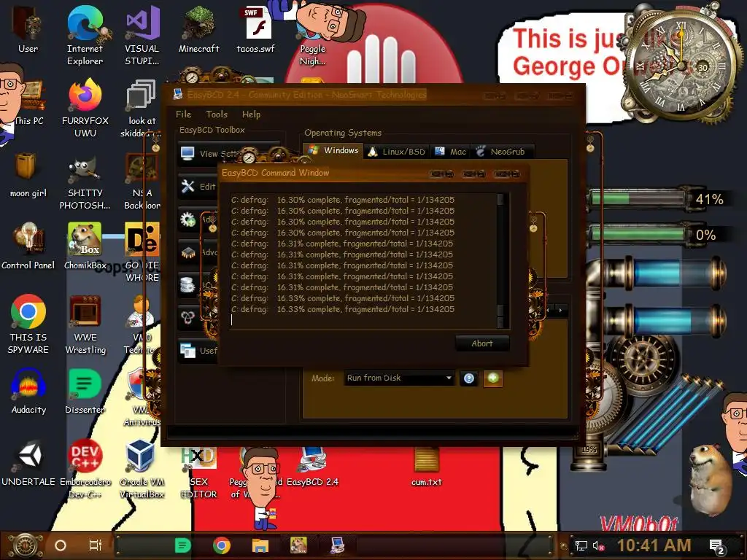Open the Control Panel desktop icon
The width and height of the screenshot is (747, 560).
click(28, 246)
